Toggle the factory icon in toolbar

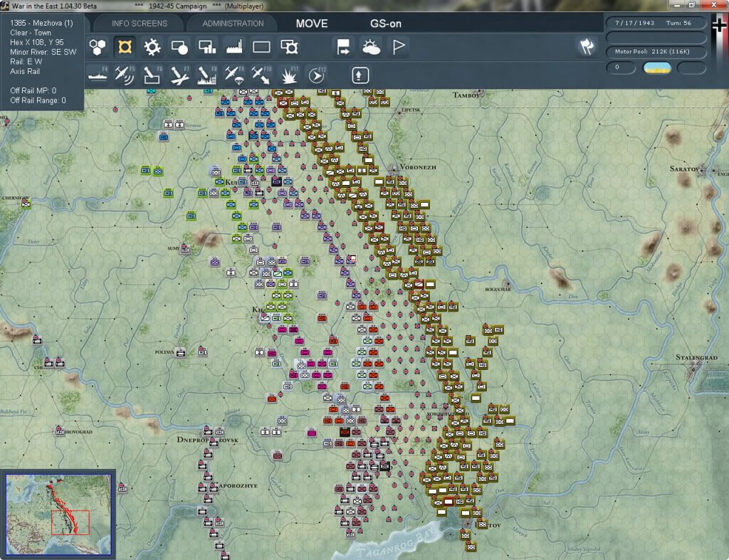234,47
